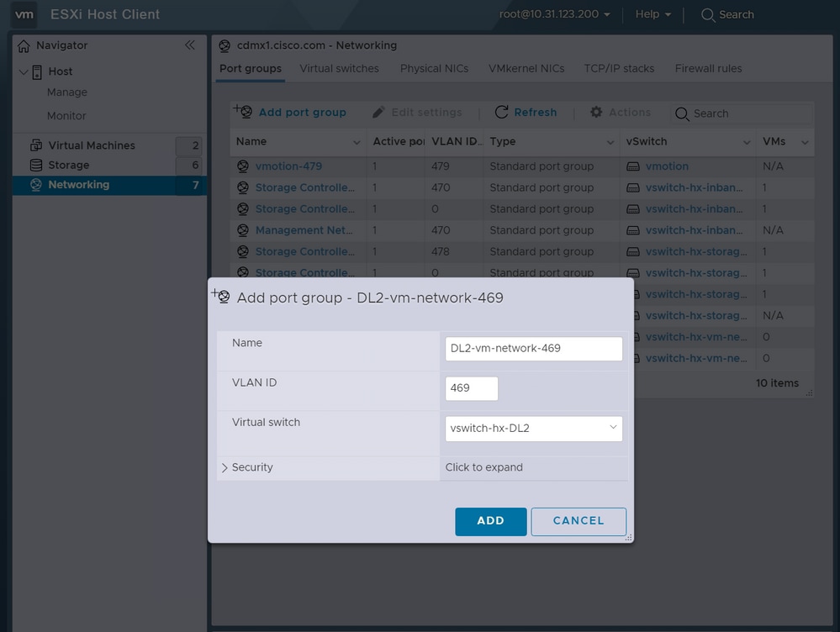This screenshot has height=632, width=840.
Task: Click the switch icon beside vmotion vSwitch
Action: 633,166
